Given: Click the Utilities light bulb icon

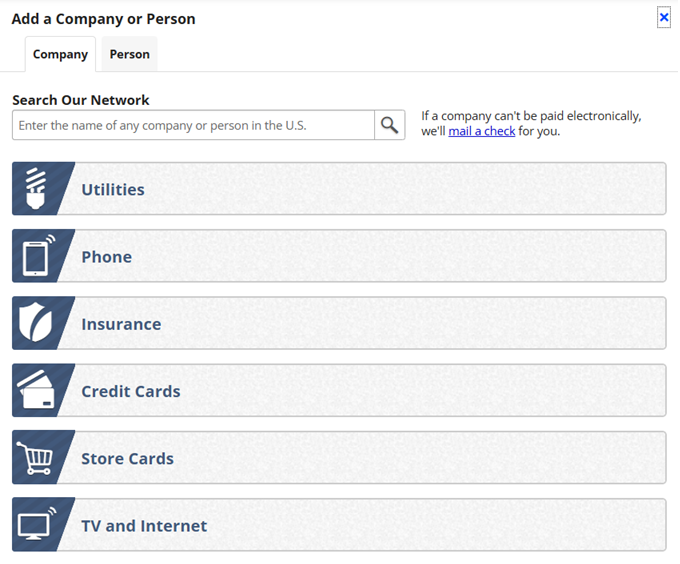Looking at the screenshot, I should tap(35, 189).
